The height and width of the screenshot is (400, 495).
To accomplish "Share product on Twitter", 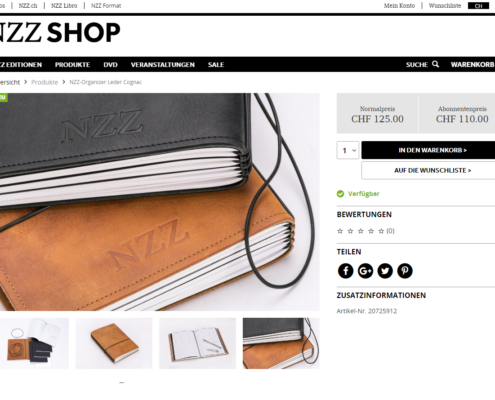I will point(385,271).
